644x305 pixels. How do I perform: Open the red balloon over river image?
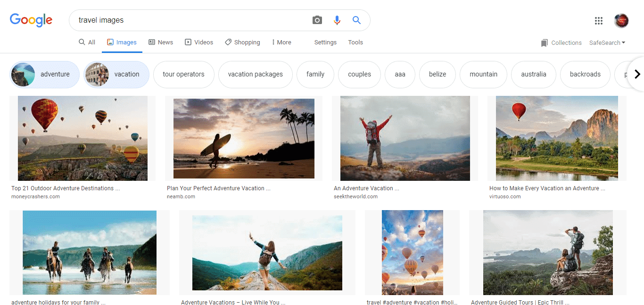[557, 138]
